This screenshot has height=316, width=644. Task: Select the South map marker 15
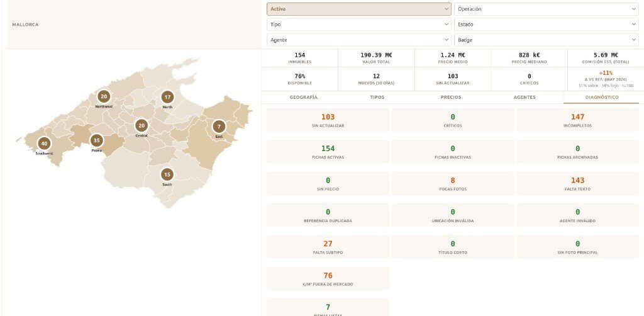click(x=167, y=174)
